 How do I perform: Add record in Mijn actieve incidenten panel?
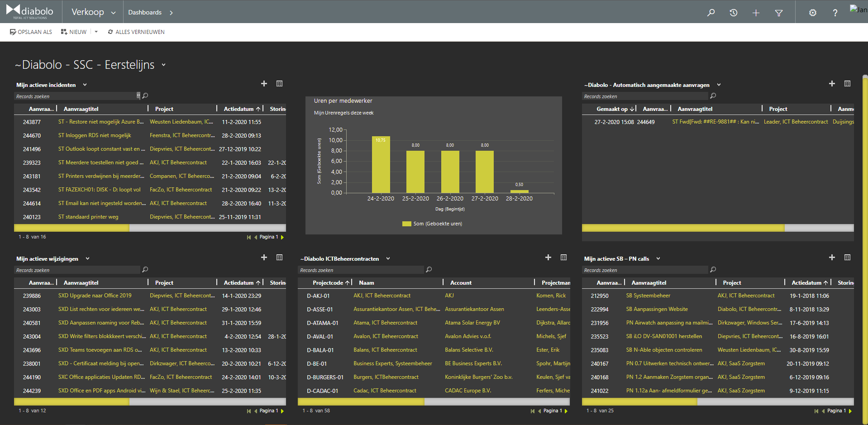[264, 84]
